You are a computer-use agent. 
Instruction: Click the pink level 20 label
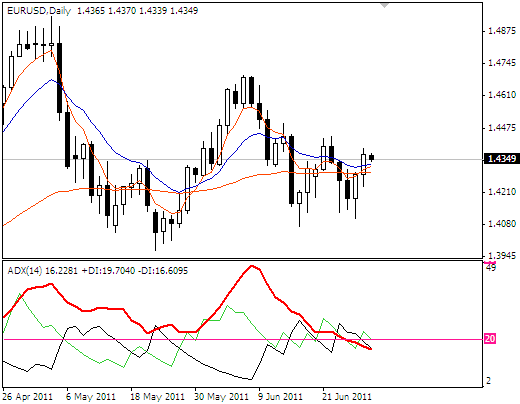tap(490, 339)
